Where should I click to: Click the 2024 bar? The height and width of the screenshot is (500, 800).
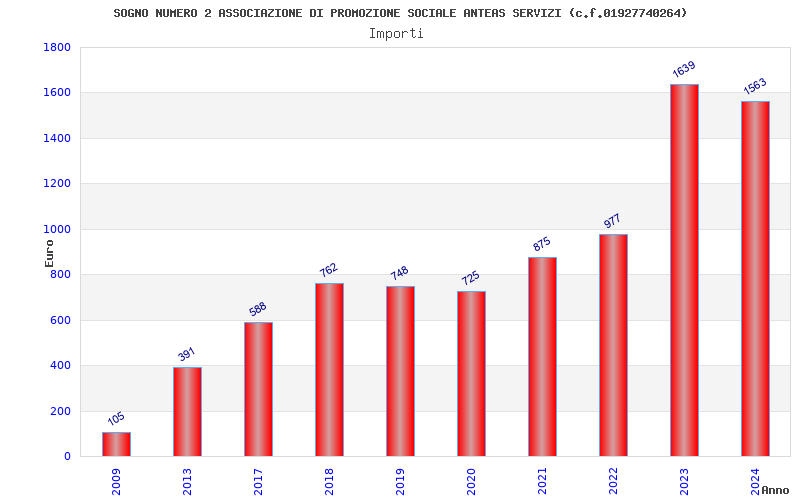(x=755, y=279)
